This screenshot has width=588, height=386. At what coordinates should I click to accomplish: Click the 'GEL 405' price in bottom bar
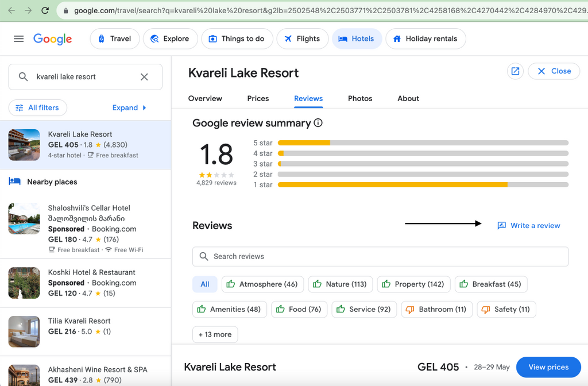tap(438, 367)
